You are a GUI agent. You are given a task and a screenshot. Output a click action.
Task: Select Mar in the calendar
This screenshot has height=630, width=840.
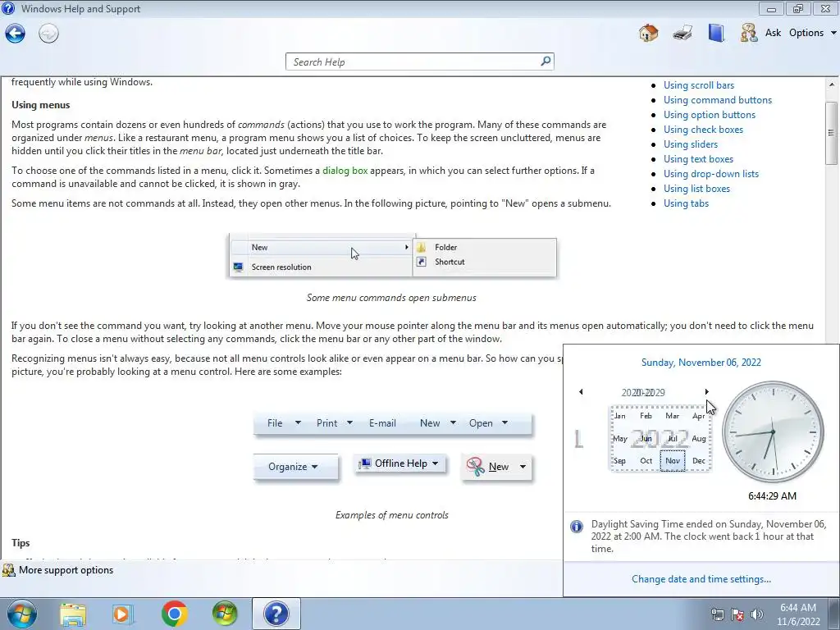coord(673,416)
